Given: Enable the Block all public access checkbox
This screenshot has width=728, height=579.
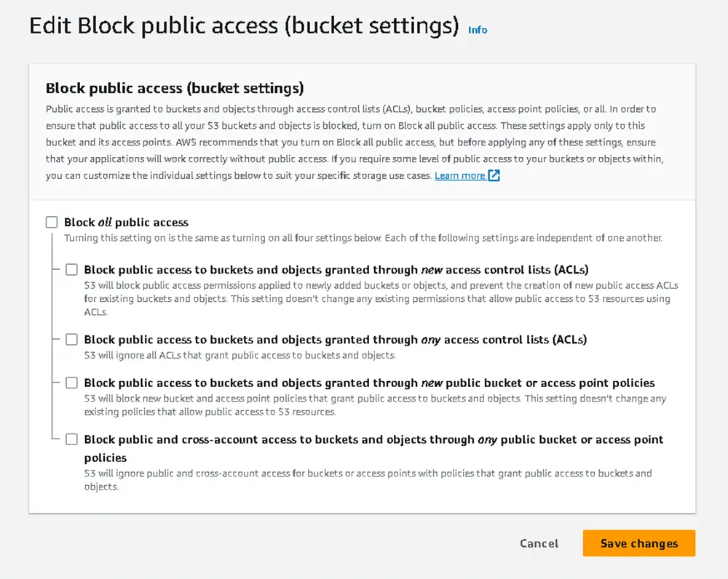Looking at the screenshot, I should [x=52, y=223].
